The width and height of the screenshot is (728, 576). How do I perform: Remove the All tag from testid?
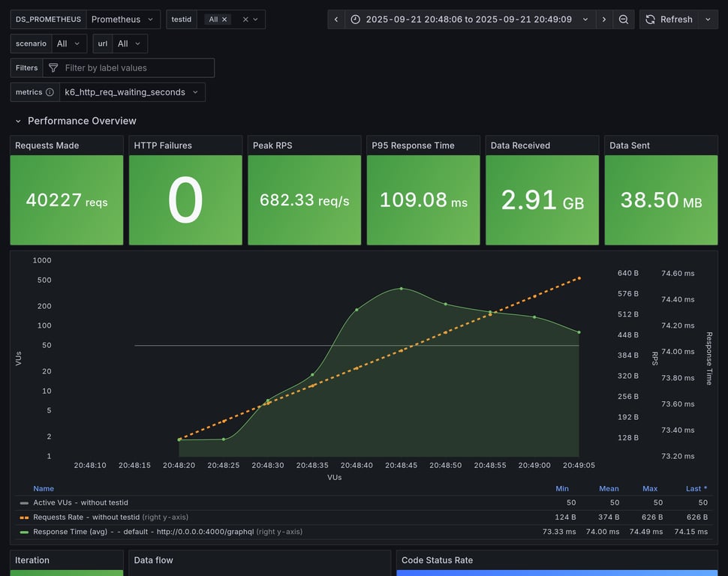(224, 19)
